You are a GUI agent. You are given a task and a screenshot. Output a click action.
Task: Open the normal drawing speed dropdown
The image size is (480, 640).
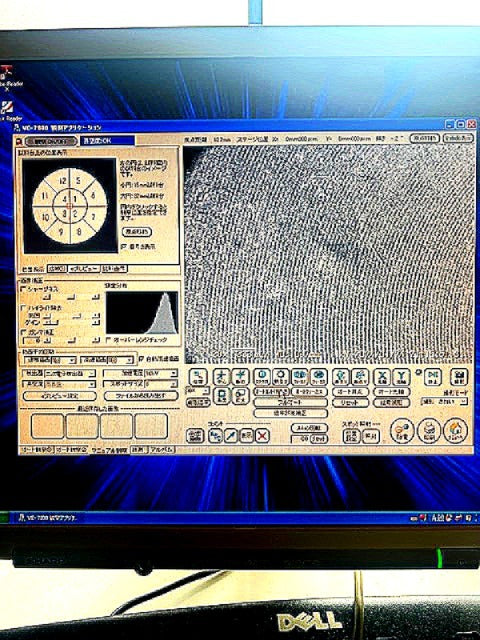72,360
